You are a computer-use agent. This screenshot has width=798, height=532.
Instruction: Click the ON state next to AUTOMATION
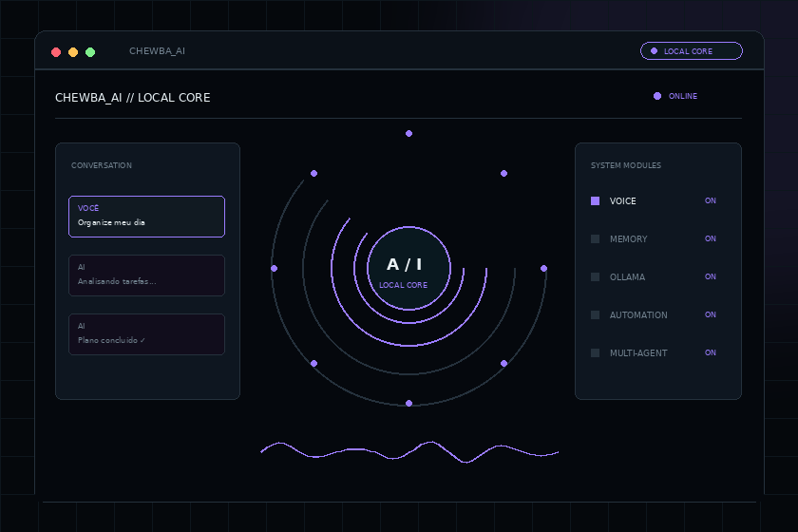pos(711,314)
